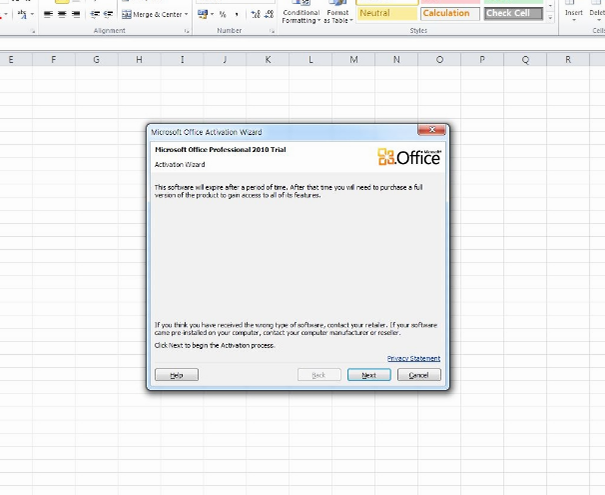Apply Percent Style format
The image size is (605, 495).
tap(223, 15)
